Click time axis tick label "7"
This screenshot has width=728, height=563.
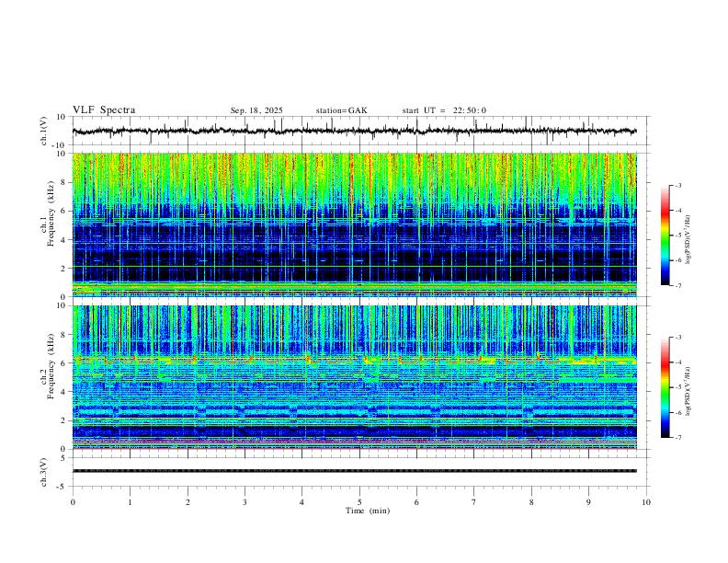coord(473,502)
